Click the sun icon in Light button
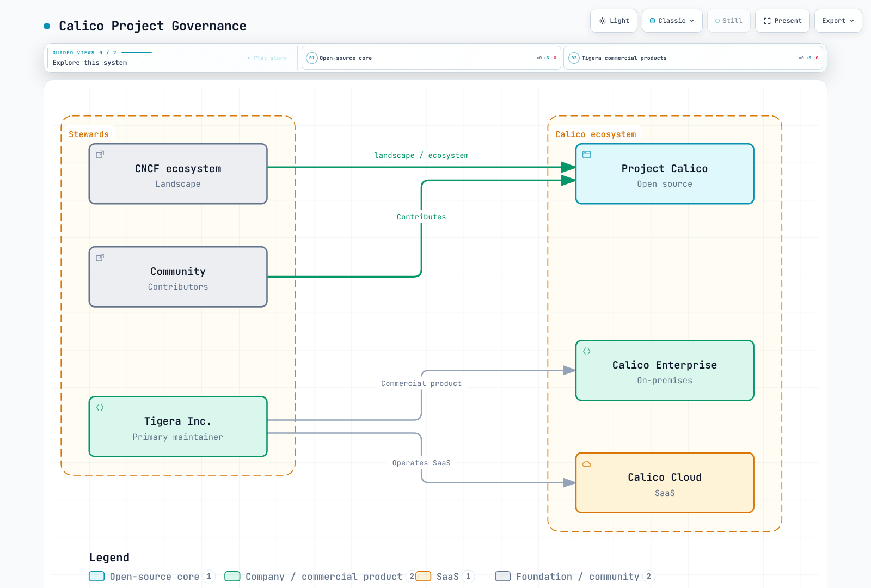The width and height of the screenshot is (871, 588). [602, 21]
